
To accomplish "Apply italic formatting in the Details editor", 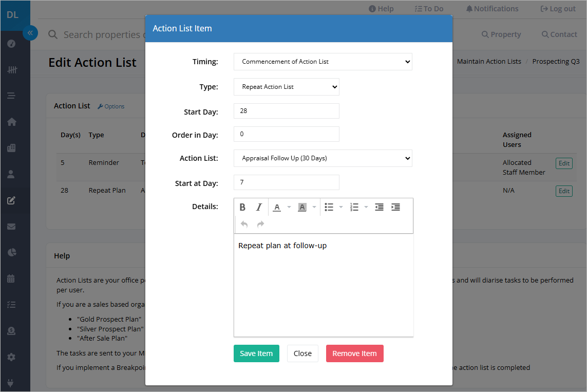I will [x=260, y=207].
